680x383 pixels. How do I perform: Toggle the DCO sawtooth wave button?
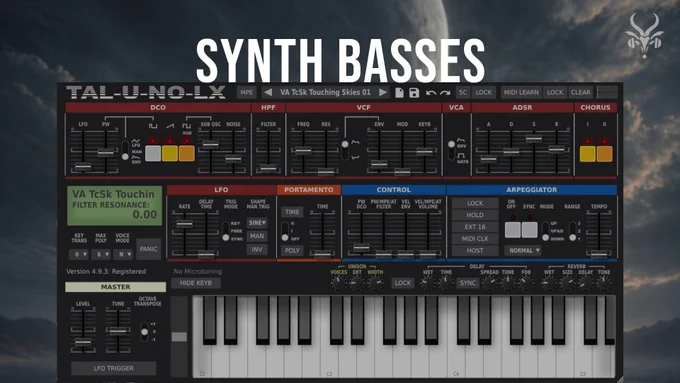[170, 154]
